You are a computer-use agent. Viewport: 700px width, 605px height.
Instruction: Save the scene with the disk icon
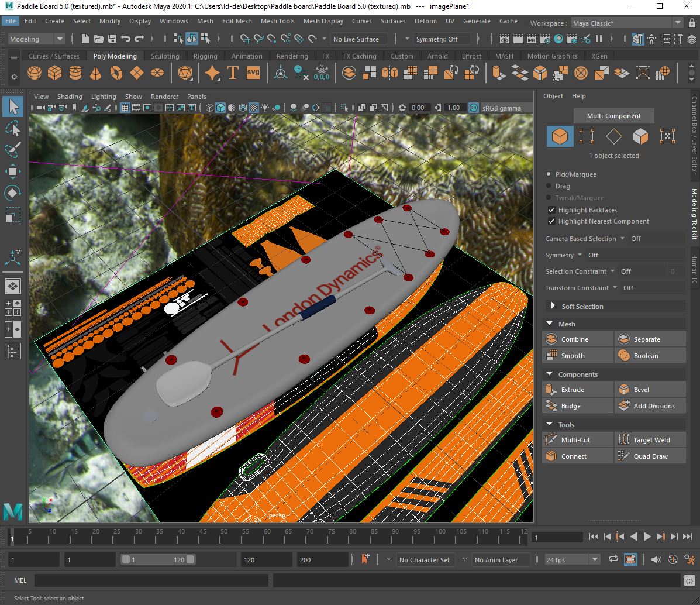(112, 39)
